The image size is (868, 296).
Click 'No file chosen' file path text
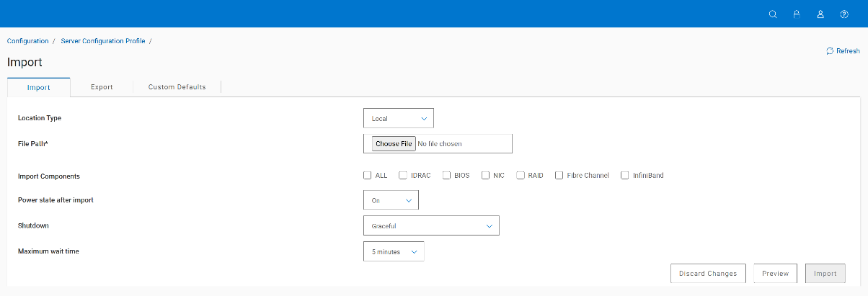click(x=440, y=143)
